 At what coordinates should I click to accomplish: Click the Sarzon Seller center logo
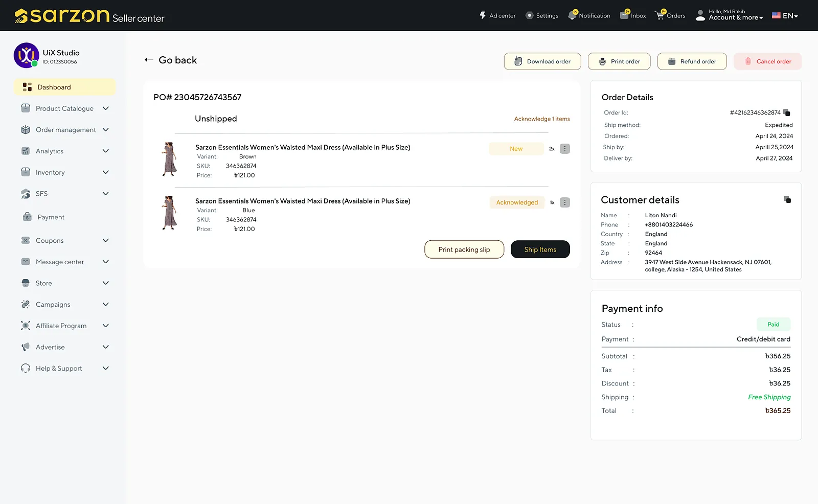coord(89,16)
